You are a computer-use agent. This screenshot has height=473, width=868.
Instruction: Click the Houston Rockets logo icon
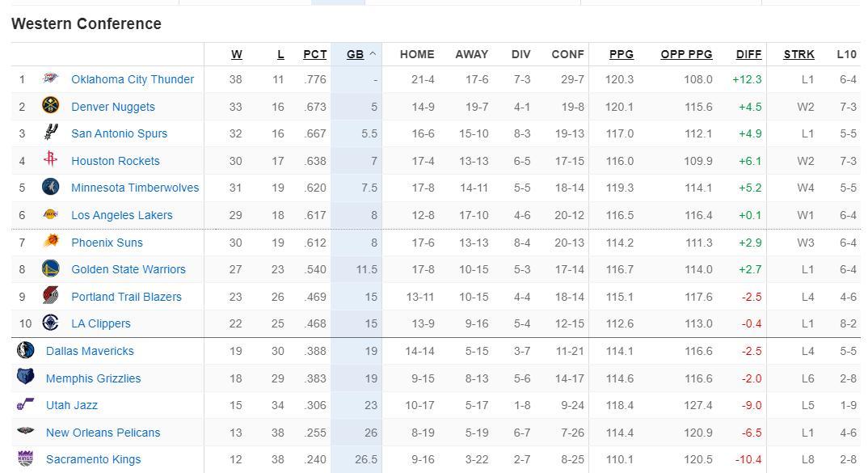(50, 160)
